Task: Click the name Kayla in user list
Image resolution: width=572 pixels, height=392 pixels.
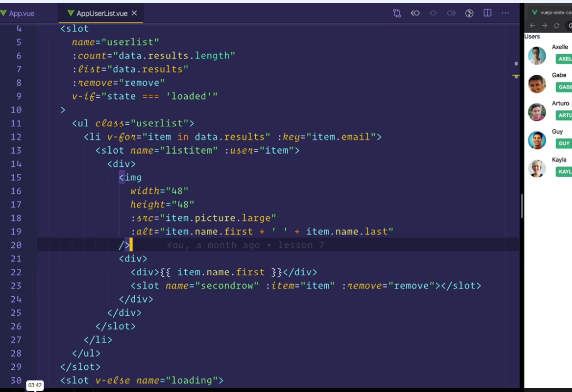Action: pyautogui.click(x=559, y=160)
